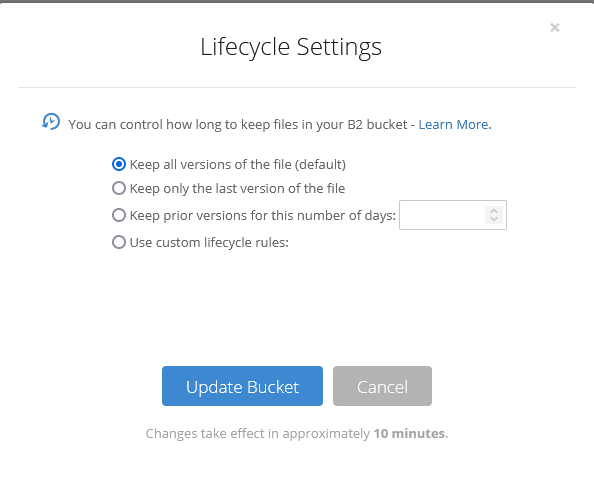This screenshot has width=594, height=484.
Task: Click the B2 bucket description sentence
Action: (238, 124)
